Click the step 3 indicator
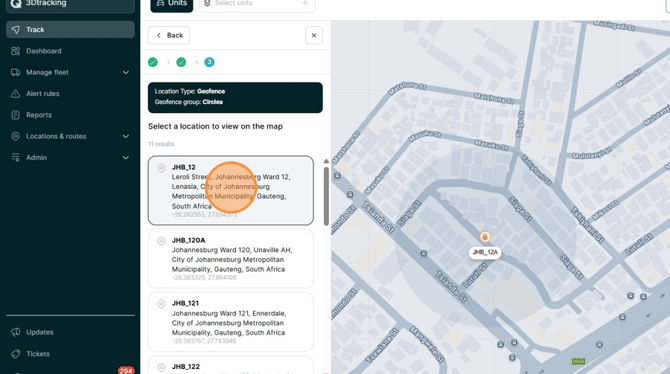Screen dimensions: 670x374 (x=209, y=62)
